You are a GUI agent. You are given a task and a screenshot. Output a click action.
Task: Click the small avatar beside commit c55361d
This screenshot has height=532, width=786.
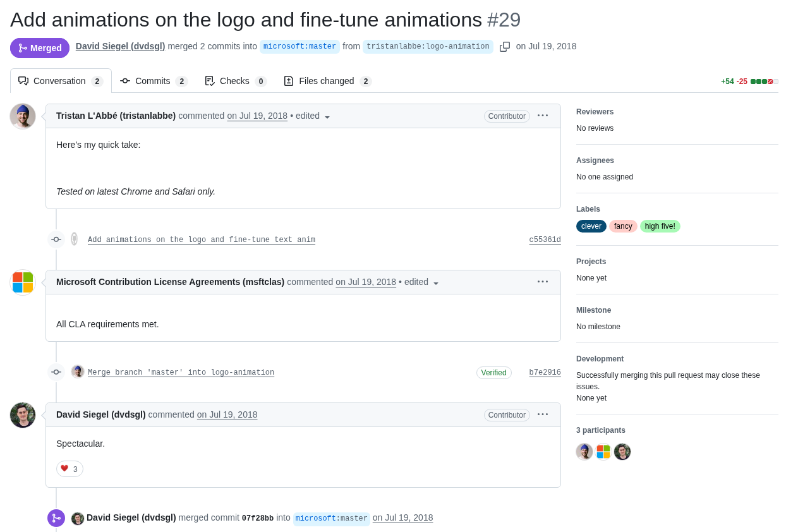coord(74,239)
